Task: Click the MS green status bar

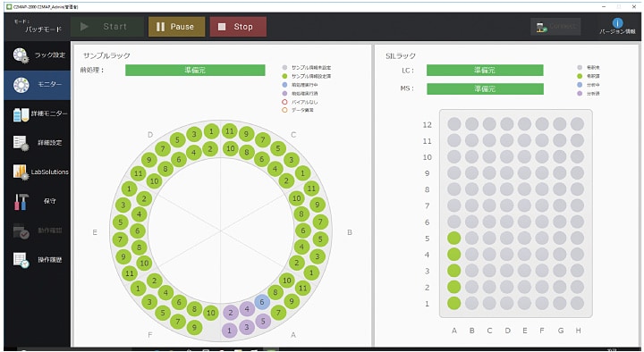Action: point(485,88)
